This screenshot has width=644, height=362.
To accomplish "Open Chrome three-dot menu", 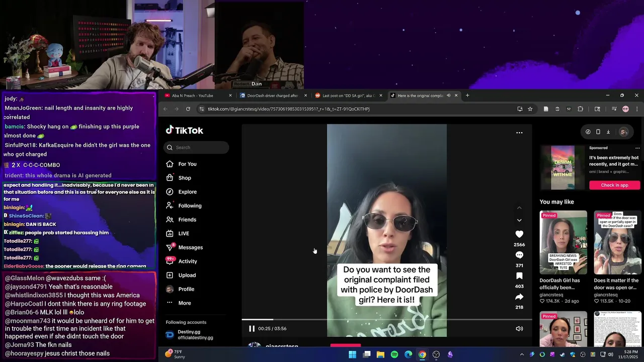I will tap(637, 109).
